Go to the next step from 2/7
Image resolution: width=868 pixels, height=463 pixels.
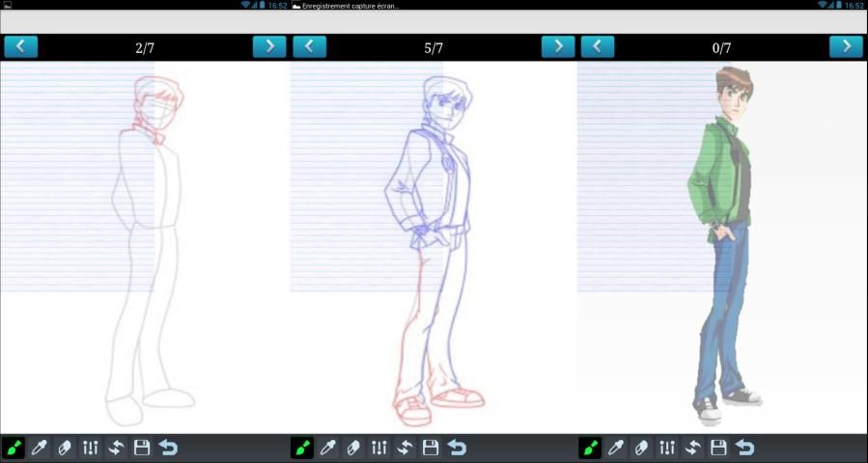[x=269, y=46]
